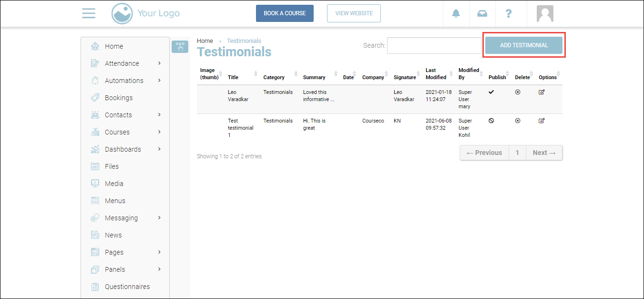Open the hamburger menu icon
Viewport: 644px width, 299px height.
click(89, 13)
